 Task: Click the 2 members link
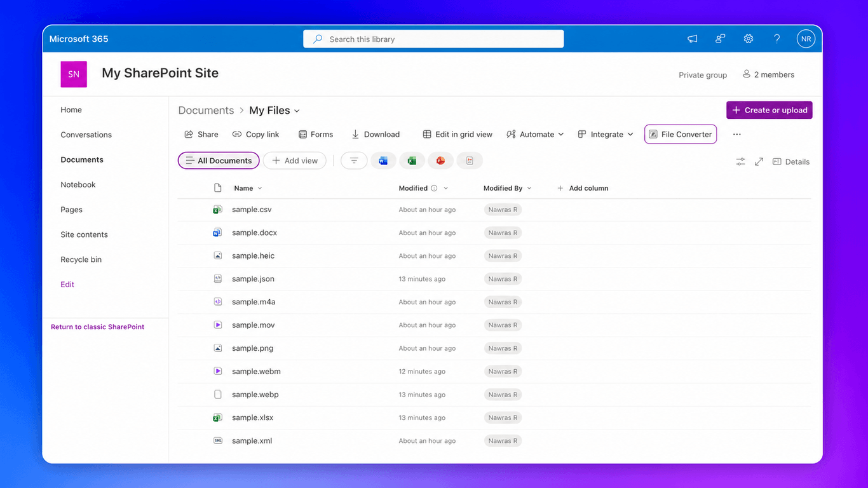[x=768, y=74]
